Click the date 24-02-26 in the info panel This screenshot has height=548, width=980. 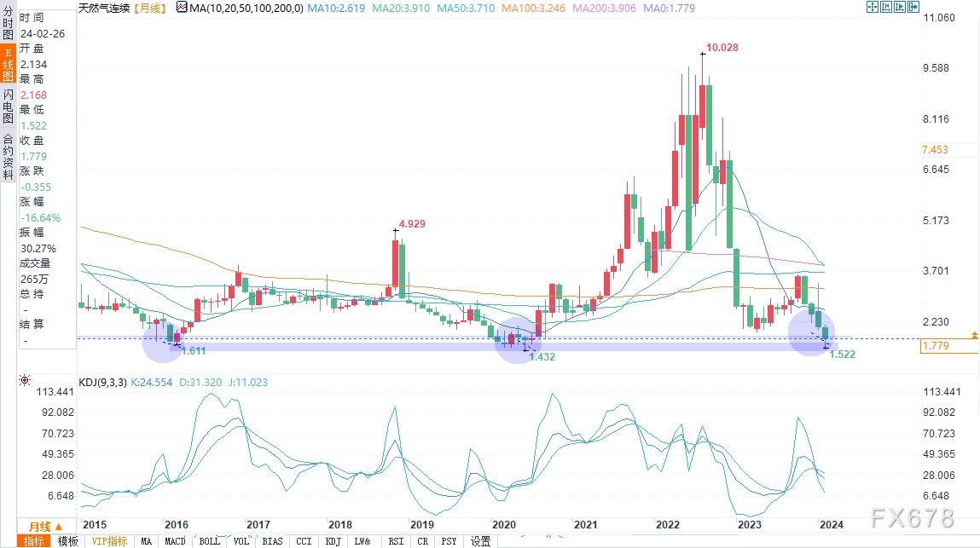click(x=43, y=34)
